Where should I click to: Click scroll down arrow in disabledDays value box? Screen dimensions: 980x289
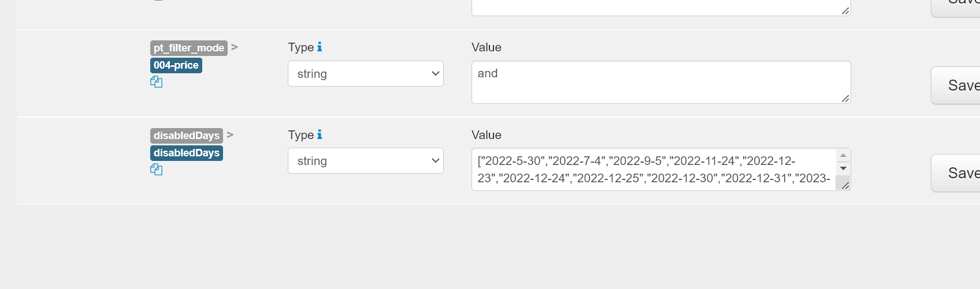click(843, 168)
